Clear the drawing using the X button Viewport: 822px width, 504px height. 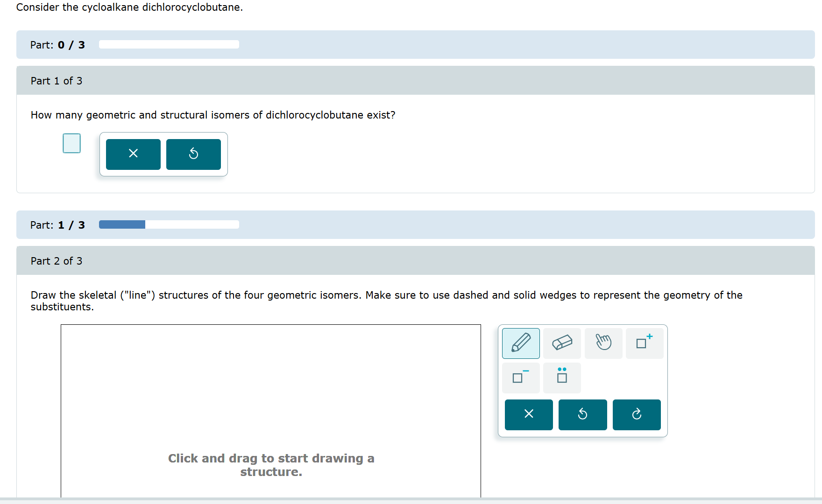coord(528,414)
